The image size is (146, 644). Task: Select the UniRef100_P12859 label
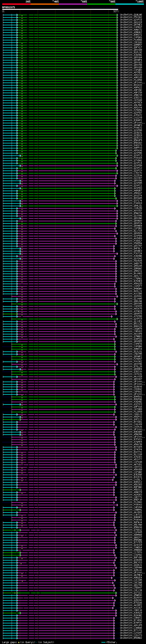point(131,412)
